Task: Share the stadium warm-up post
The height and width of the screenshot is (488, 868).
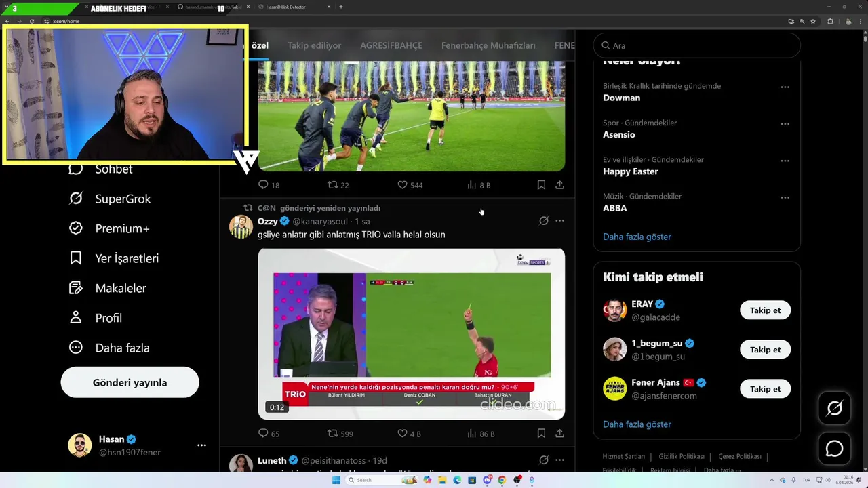Action: pyautogui.click(x=559, y=184)
